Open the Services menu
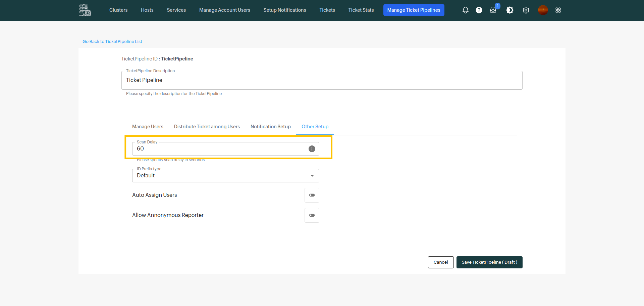Image resolution: width=644 pixels, height=306 pixels. 176,10
